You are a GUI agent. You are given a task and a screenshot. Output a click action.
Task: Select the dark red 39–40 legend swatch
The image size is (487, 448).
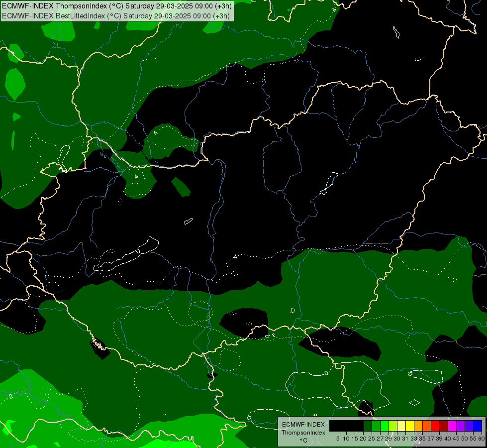point(444,426)
